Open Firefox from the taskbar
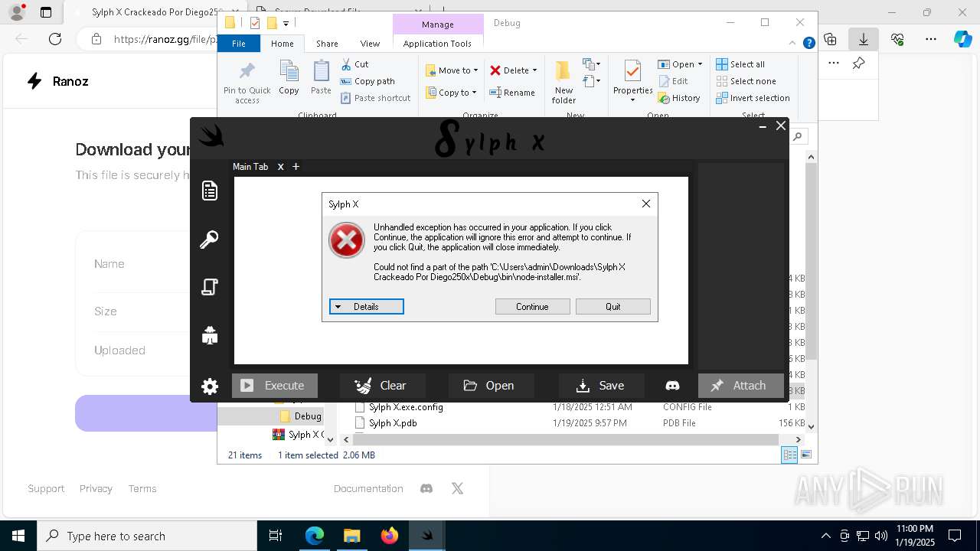The width and height of the screenshot is (980, 551). (x=390, y=536)
